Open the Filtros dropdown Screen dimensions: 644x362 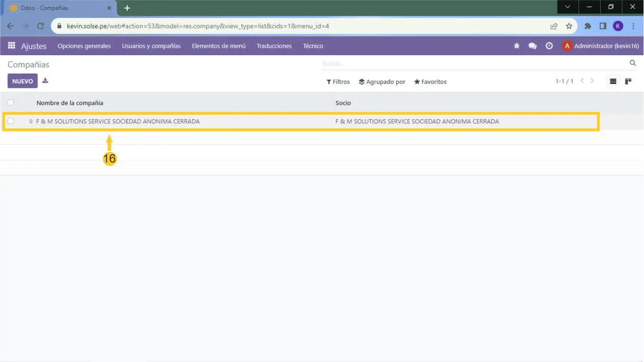[338, 82]
